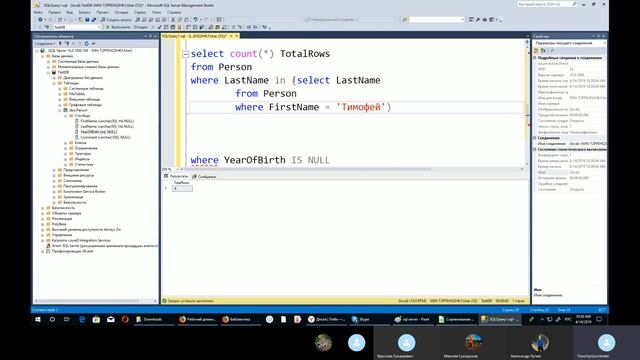Select the Таблицы folder
640x360 pixels.
point(71,83)
